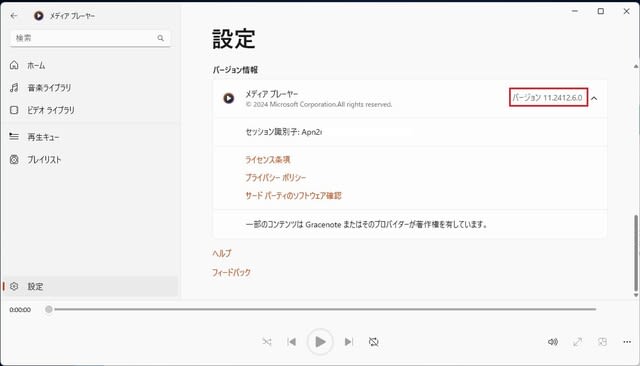Click the settings page vertical scrollbar

tap(636, 252)
